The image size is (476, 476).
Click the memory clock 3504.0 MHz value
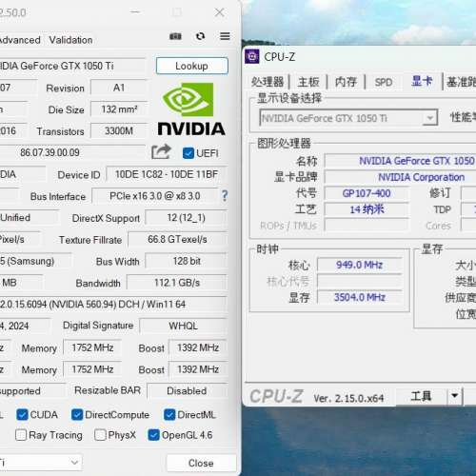tap(360, 297)
